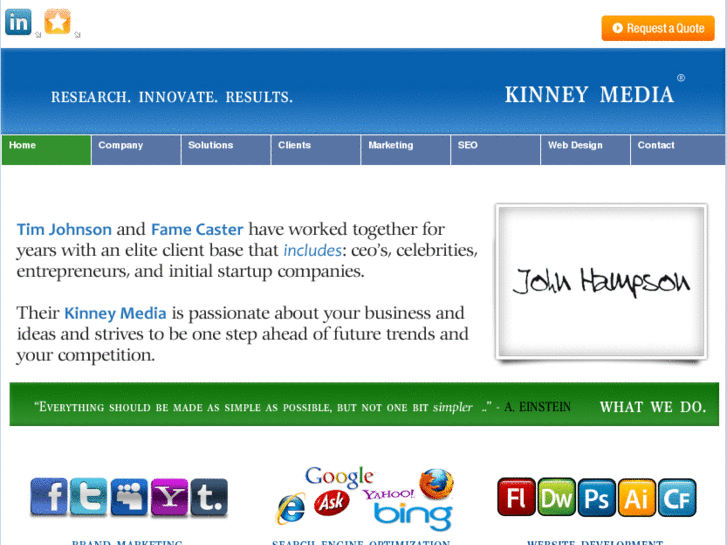The image size is (727, 545).
Task: Click the Internet Explorer logo
Action: pyautogui.click(x=291, y=509)
